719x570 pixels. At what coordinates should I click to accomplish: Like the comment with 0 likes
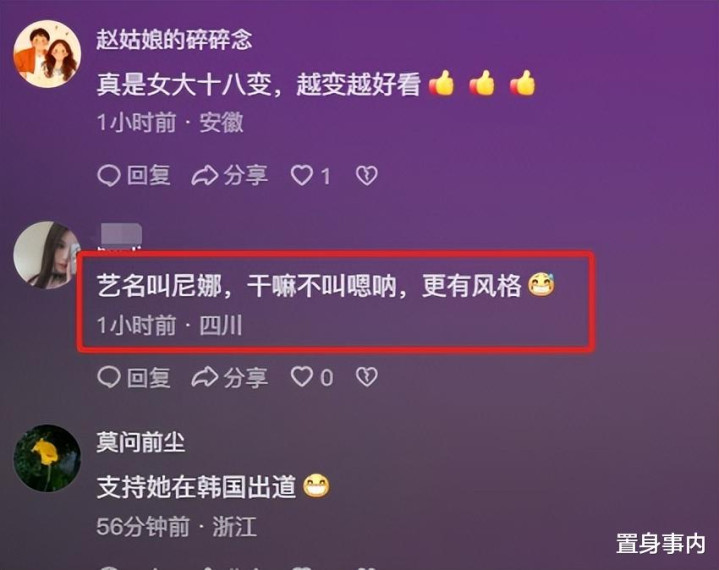[312, 377]
